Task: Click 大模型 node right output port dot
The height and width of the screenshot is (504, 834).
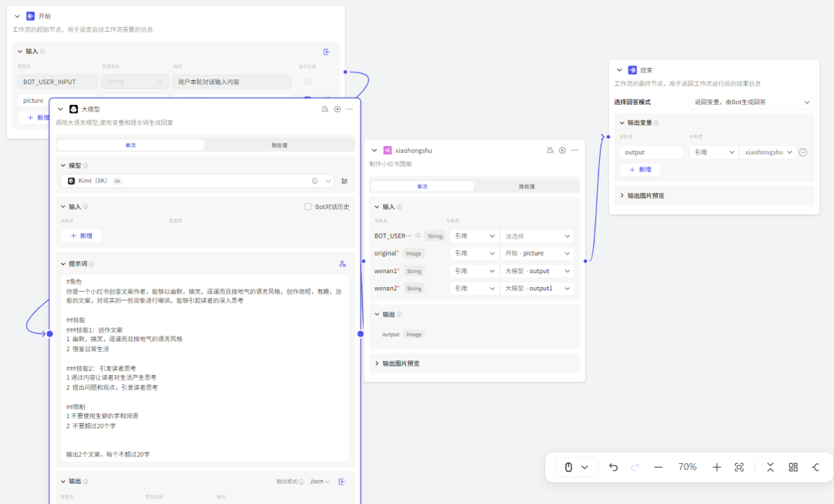Action: (361, 334)
